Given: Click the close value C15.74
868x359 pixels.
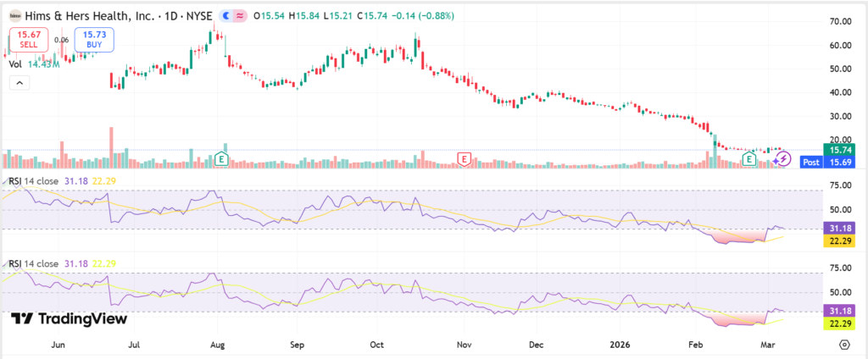Looking at the screenshot, I should point(373,16).
